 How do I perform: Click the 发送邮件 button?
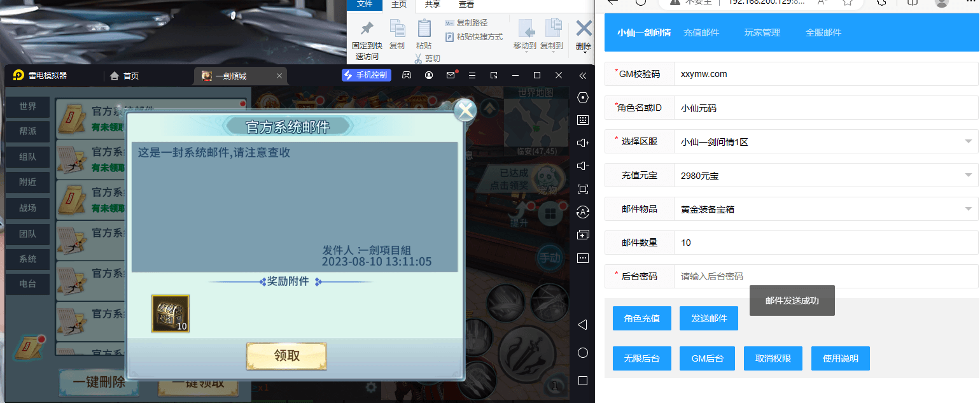click(709, 318)
